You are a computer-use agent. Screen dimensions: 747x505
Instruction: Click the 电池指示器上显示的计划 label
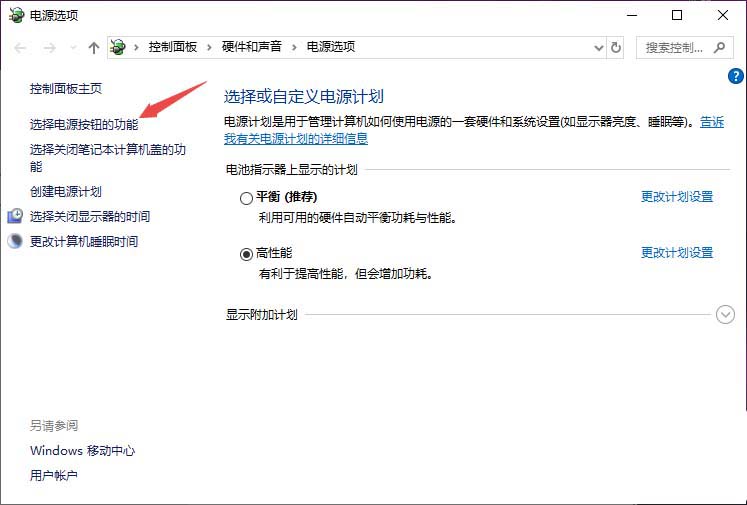291,170
